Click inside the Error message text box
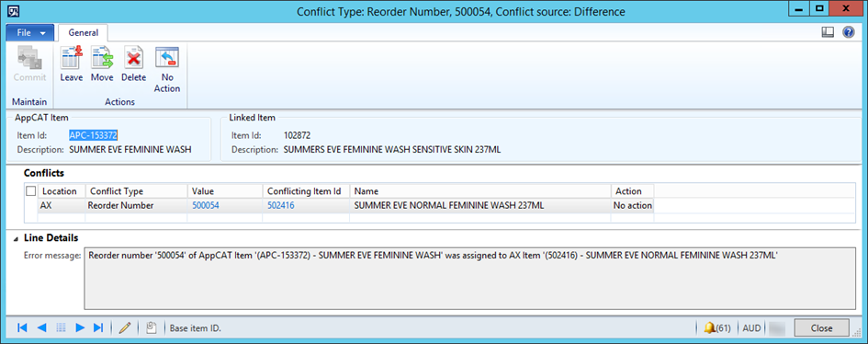868x344 pixels. click(x=470, y=278)
